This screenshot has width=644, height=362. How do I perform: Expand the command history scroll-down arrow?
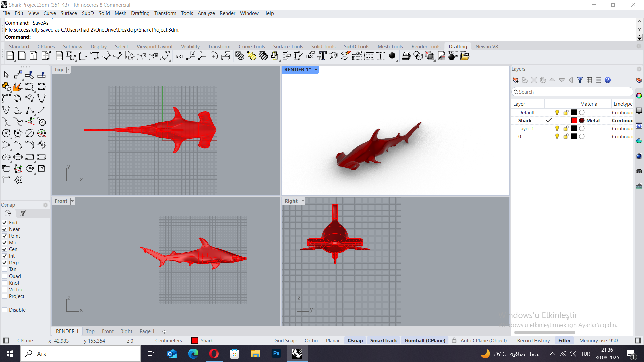pyautogui.click(x=639, y=29)
